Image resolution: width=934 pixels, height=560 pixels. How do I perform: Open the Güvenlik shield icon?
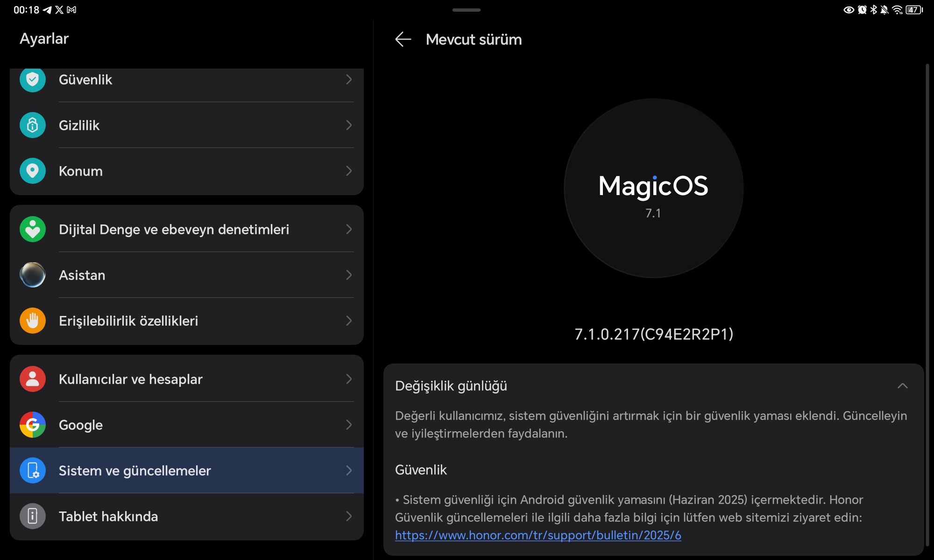click(x=33, y=79)
